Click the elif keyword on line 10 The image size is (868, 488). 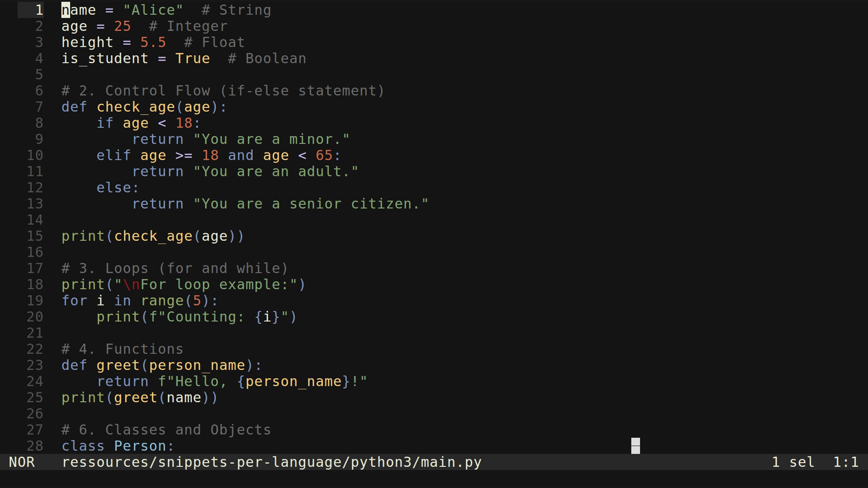(x=113, y=155)
